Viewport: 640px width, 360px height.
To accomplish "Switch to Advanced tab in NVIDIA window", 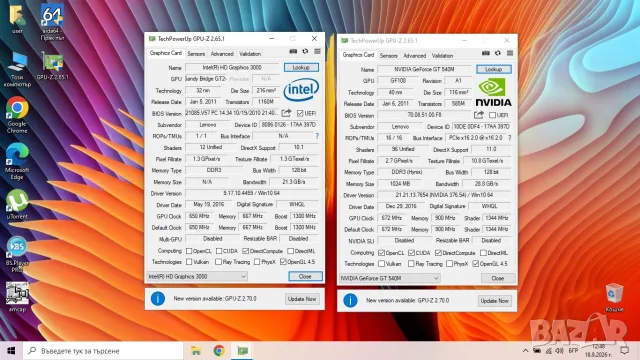I will pyautogui.click(x=415, y=56).
